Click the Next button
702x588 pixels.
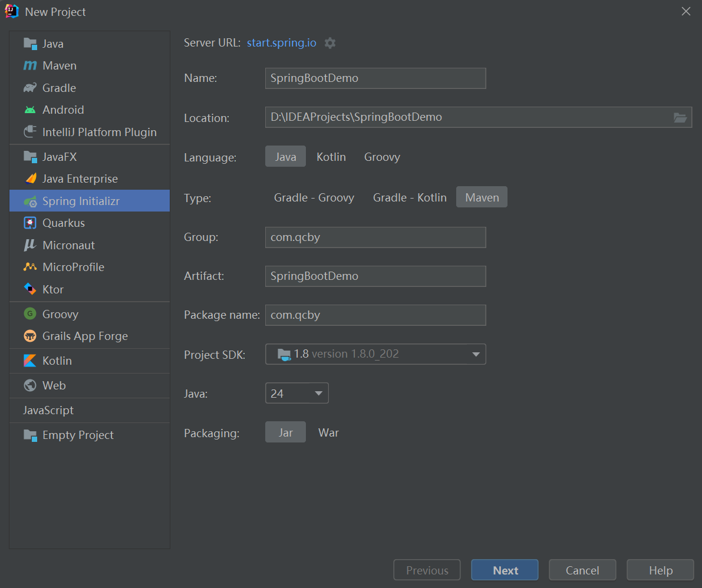click(505, 570)
